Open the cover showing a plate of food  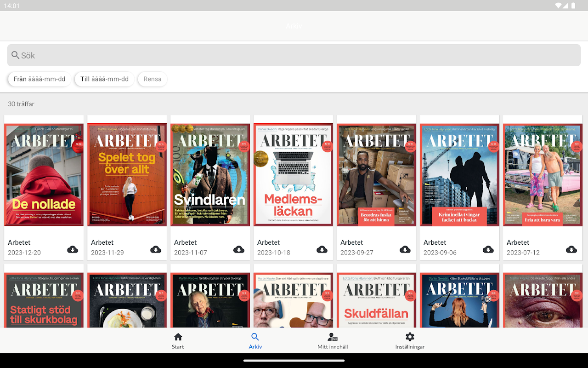pyautogui.click(x=127, y=300)
